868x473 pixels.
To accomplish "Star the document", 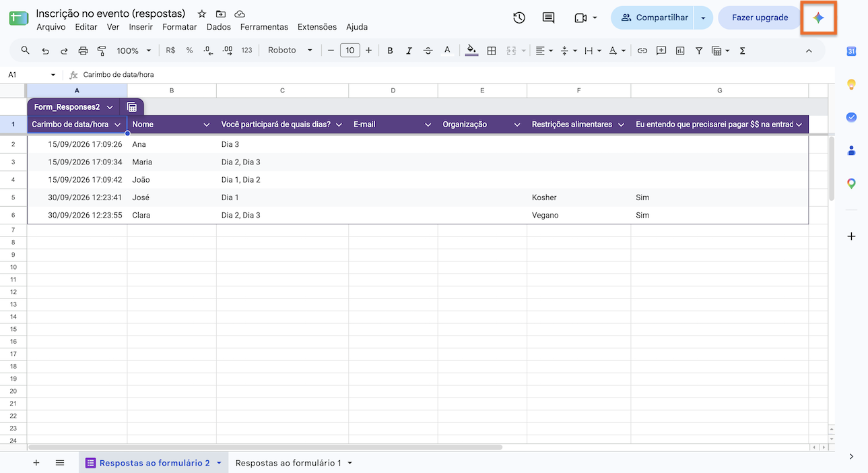I will click(x=202, y=14).
